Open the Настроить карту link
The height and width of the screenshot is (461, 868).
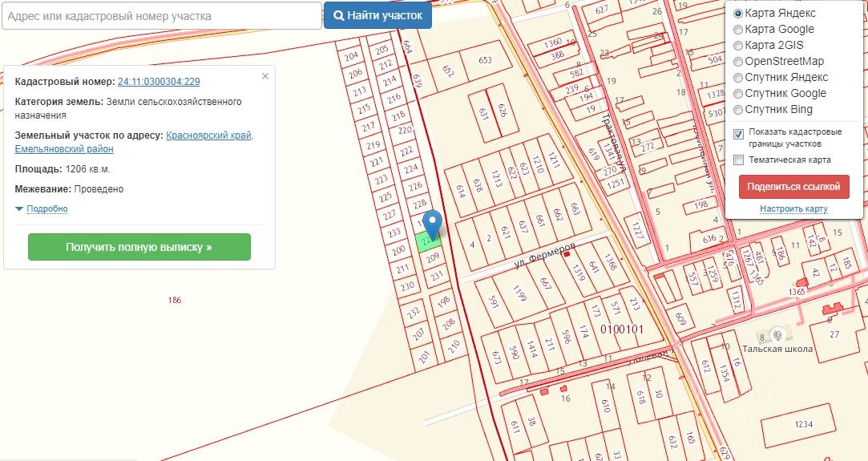click(x=793, y=209)
